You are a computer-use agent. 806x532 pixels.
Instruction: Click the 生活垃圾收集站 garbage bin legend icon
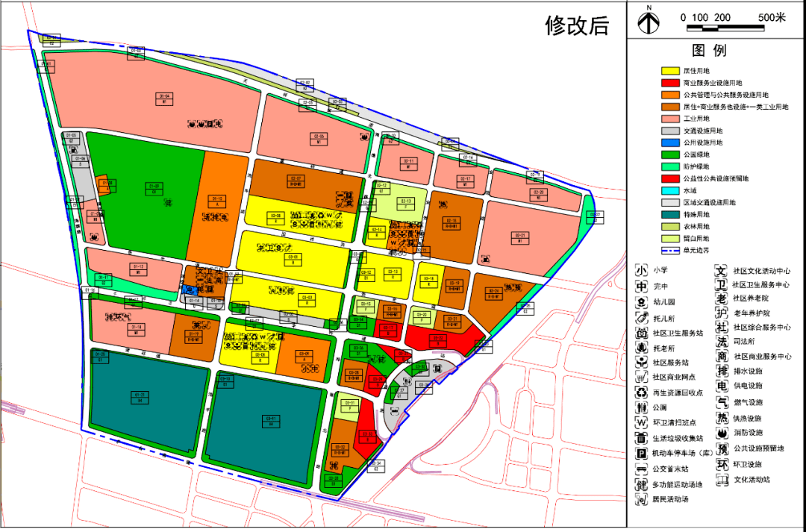pos(641,438)
